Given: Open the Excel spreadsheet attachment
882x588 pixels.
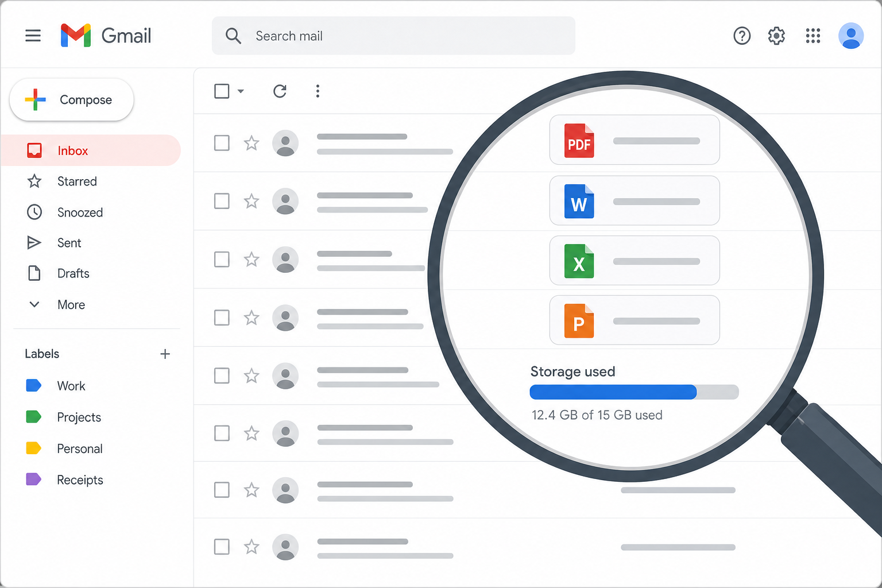Looking at the screenshot, I should pos(635,260).
